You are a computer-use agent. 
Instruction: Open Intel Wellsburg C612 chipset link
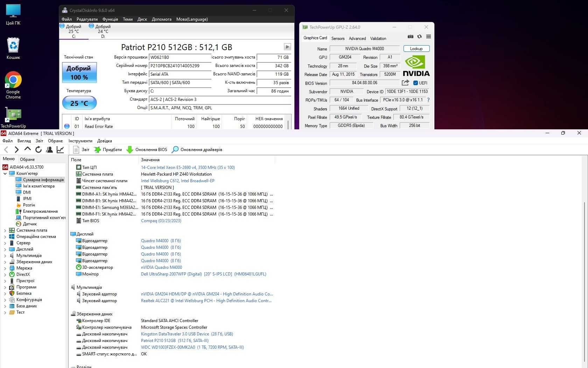[x=178, y=181]
